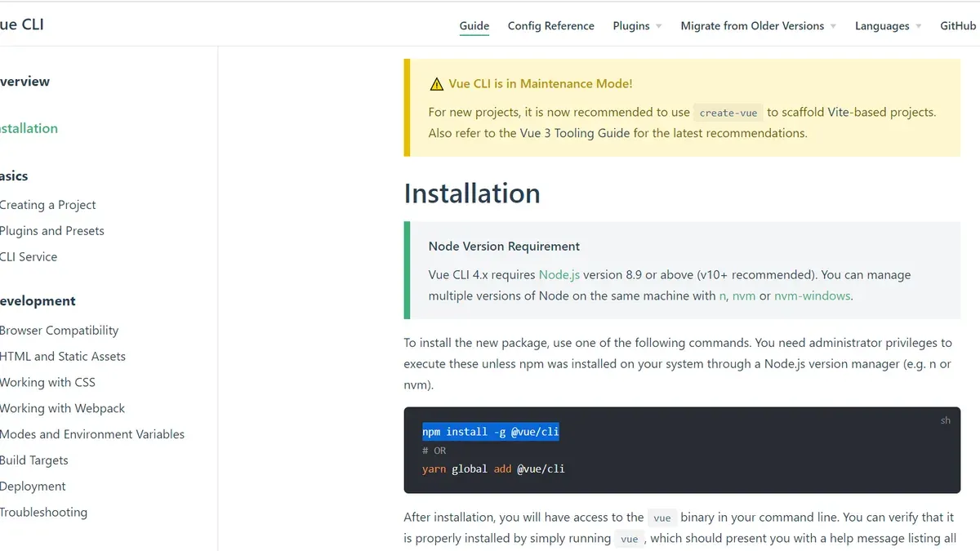
Task: Open Troubleshooting sidebar page
Action: coord(43,513)
